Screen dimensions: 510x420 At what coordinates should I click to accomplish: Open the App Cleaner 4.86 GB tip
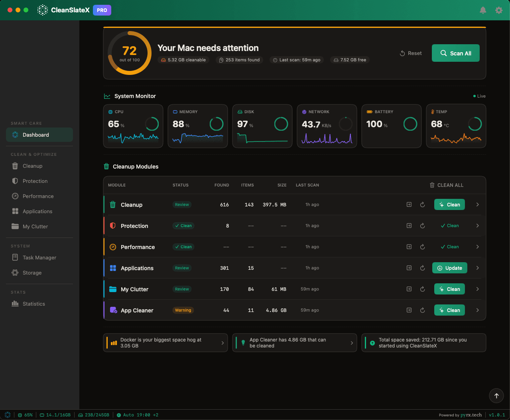point(295,343)
